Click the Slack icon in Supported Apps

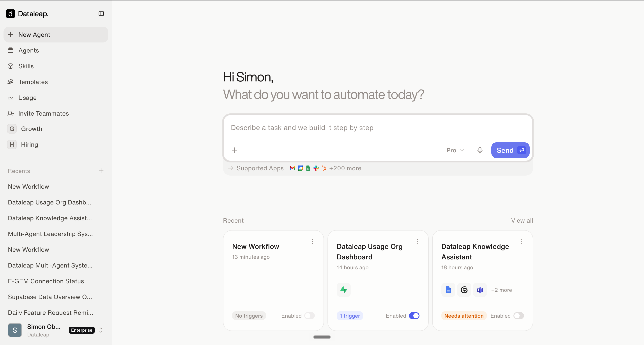coord(316,168)
